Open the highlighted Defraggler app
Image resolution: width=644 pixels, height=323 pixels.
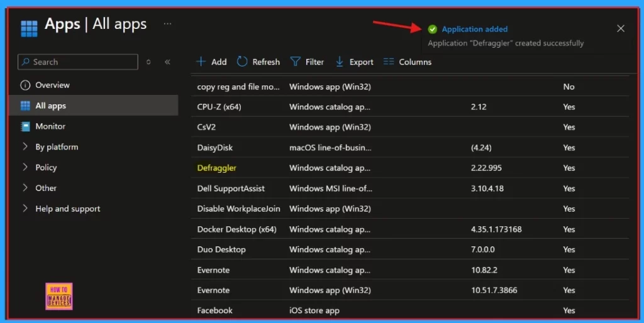[217, 168]
